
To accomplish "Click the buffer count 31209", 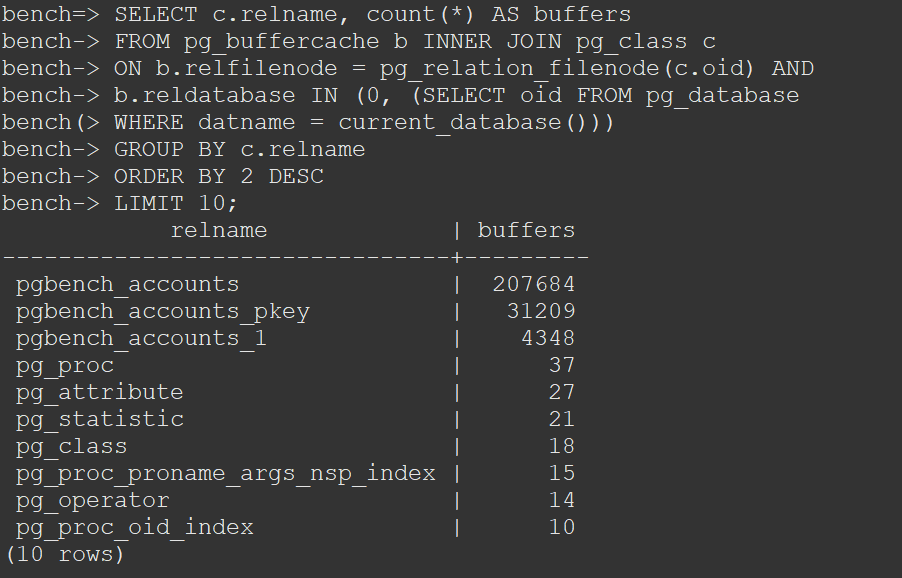I will (x=541, y=311).
